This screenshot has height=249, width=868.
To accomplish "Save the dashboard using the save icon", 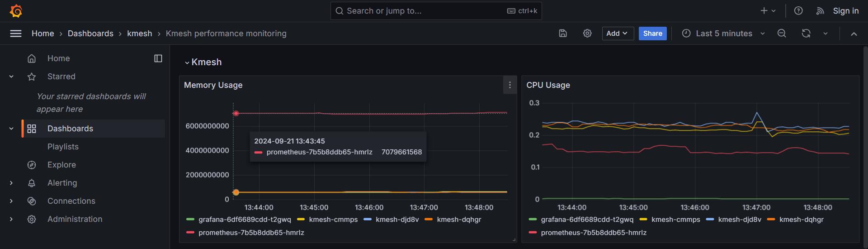I will [x=563, y=34].
